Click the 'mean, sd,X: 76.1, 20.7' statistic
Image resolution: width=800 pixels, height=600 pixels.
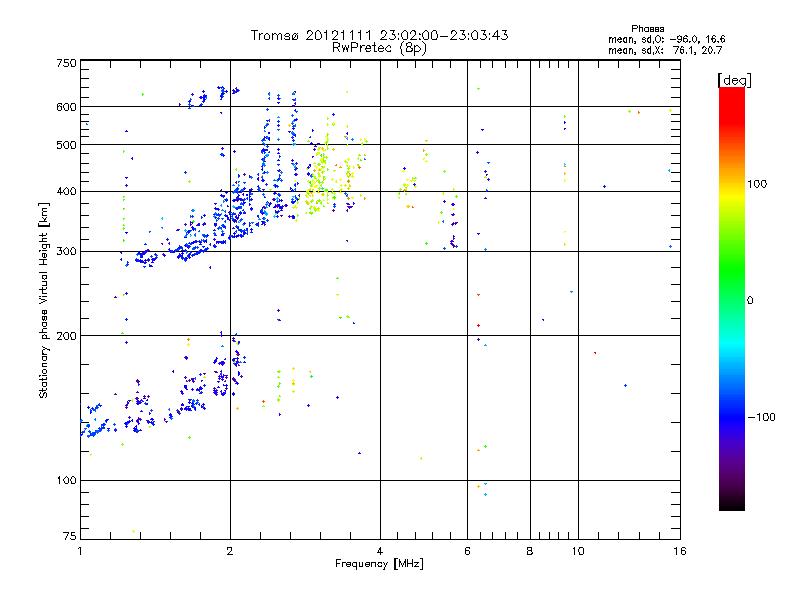pyautogui.click(x=665, y=50)
